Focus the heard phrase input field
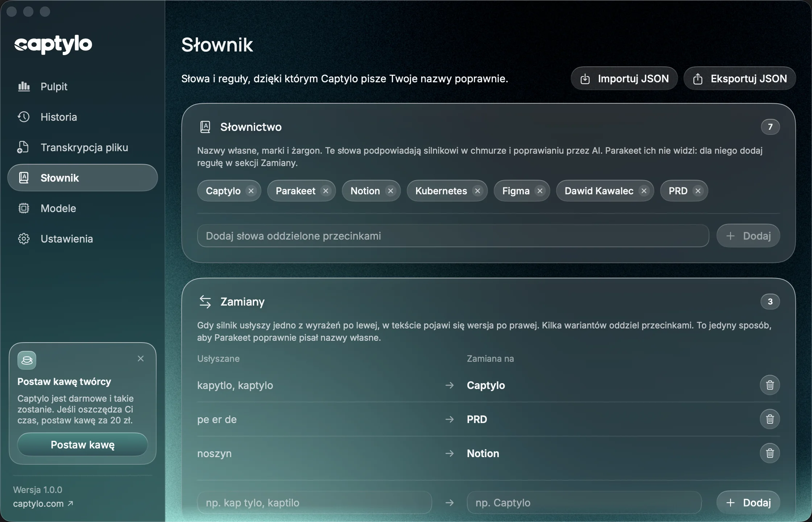Viewport: 812px width, 522px height. tap(315, 502)
